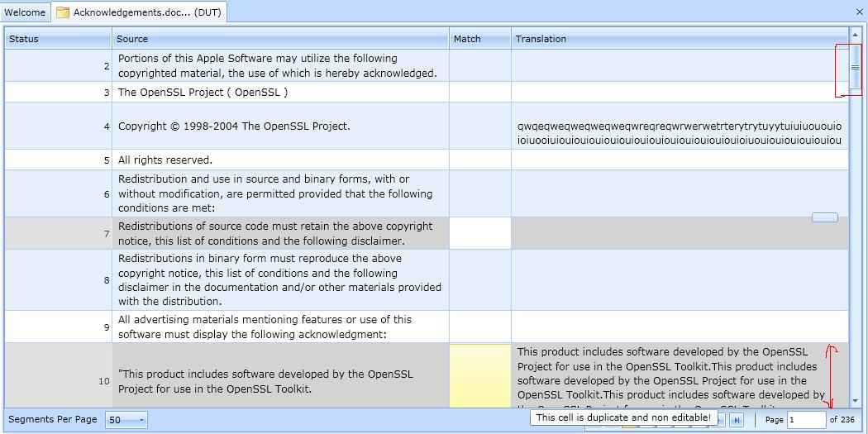The height and width of the screenshot is (434, 868).
Task: Select source 'Copyright © 1998-2004 The OpenSSL Project.'
Action: [x=234, y=126]
